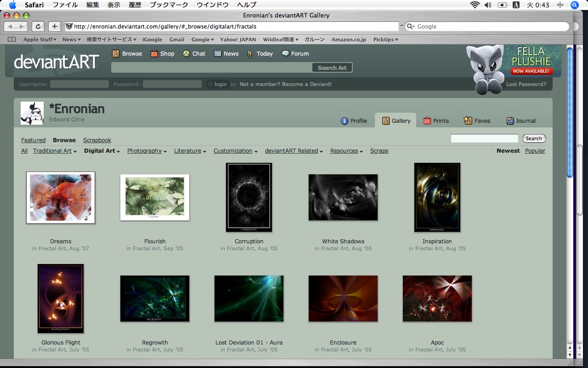Open the Scrapbook link
The height and width of the screenshot is (368, 588).
pos(97,140)
